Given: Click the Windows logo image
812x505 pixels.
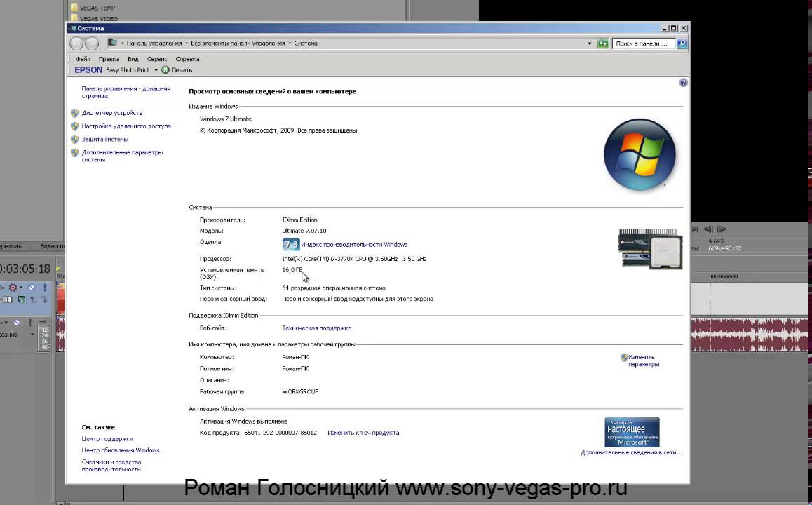Looking at the screenshot, I should coord(640,155).
